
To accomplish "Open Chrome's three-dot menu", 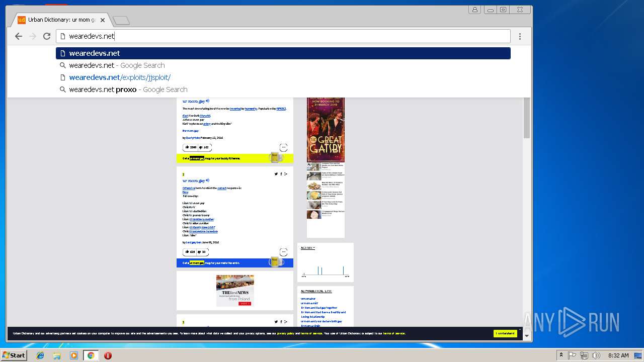I will (x=520, y=36).
